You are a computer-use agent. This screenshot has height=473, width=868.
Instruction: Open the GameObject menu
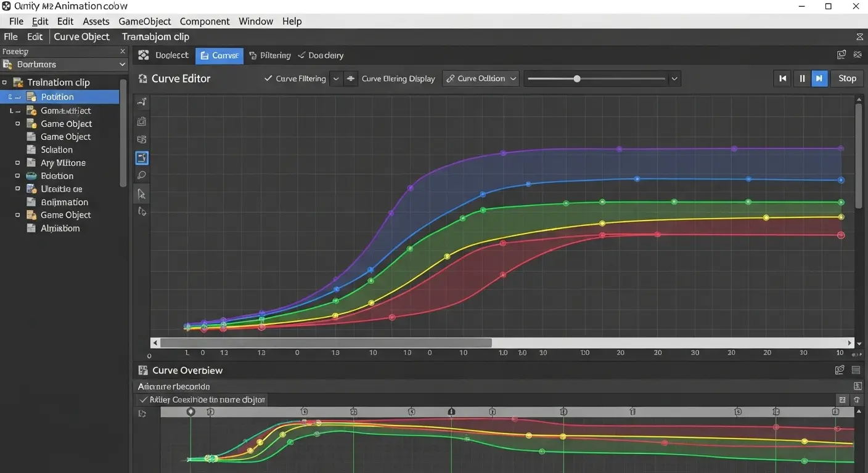click(x=144, y=21)
